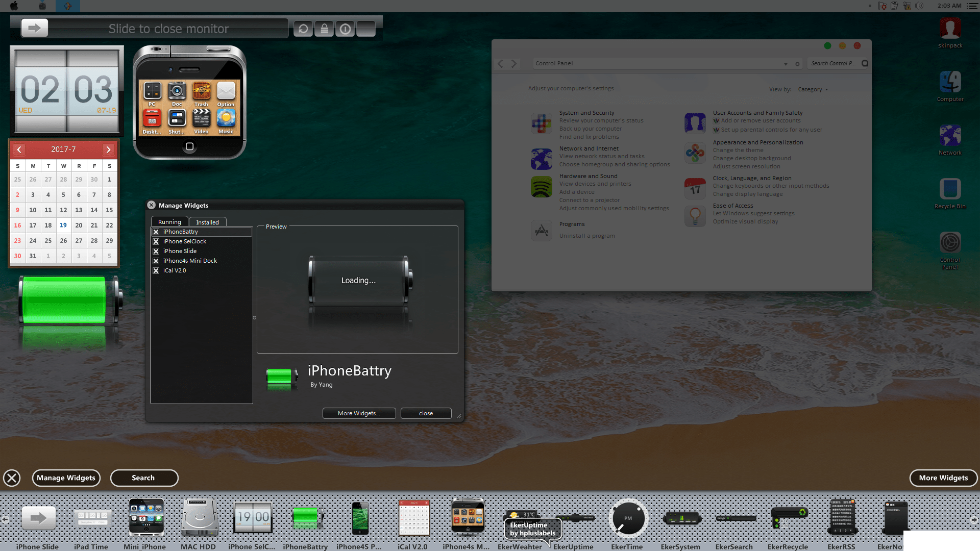
Task: Select the iPhone4S P... widget in gallery
Action: pyautogui.click(x=360, y=518)
